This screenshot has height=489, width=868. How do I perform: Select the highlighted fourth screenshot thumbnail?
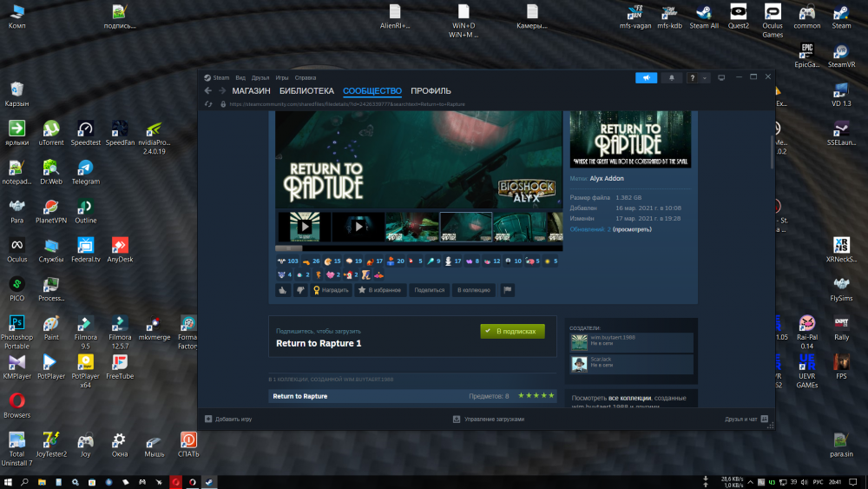(x=465, y=227)
